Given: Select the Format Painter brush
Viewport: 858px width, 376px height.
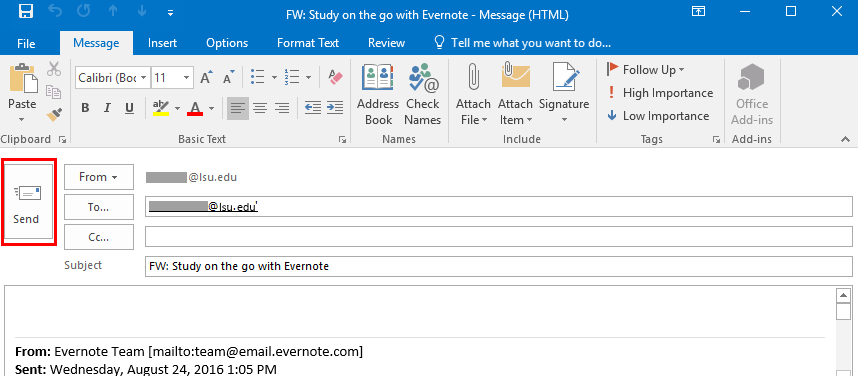Looking at the screenshot, I should point(54,114).
